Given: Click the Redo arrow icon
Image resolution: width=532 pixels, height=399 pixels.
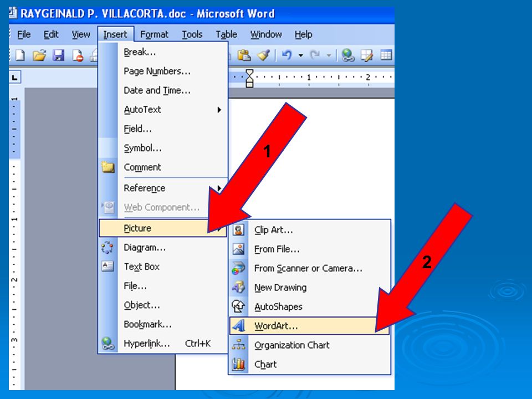Looking at the screenshot, I should click(315, 55).
